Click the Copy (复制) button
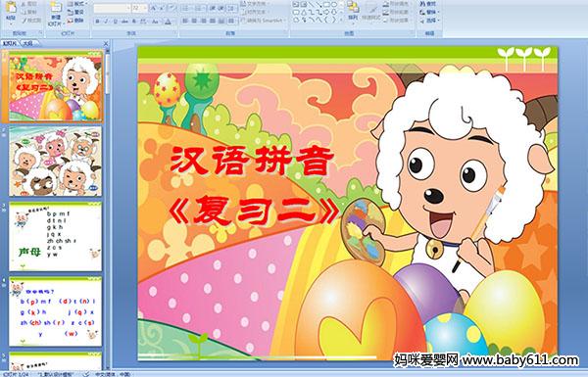Image resolution: width=588 pixels, height=377 pixels. coord(28,12)
